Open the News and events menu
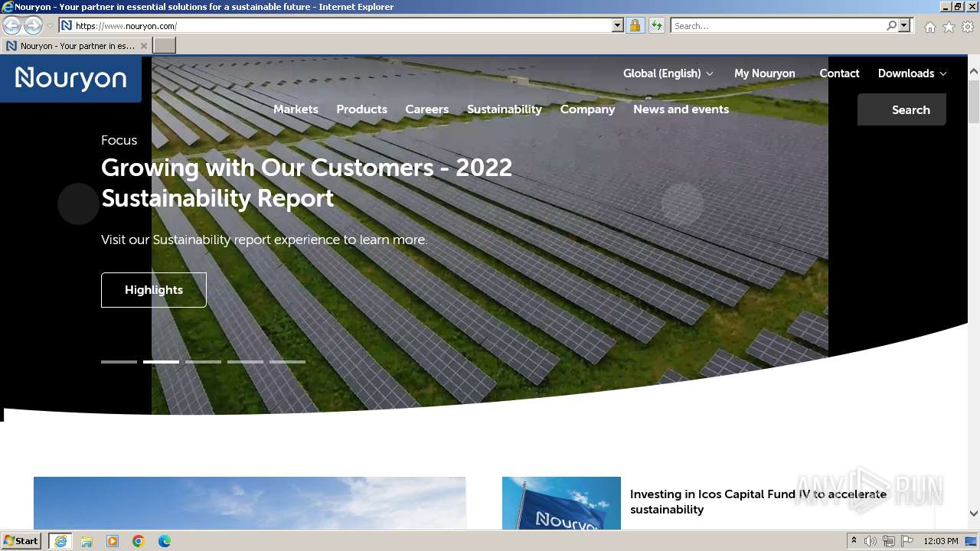Screen dimensions: 980x551 [x=681, y=109]
